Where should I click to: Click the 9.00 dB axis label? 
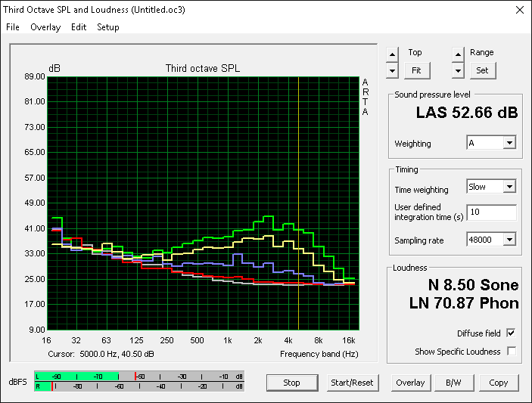pyautogui.click(x=37, y=330)
